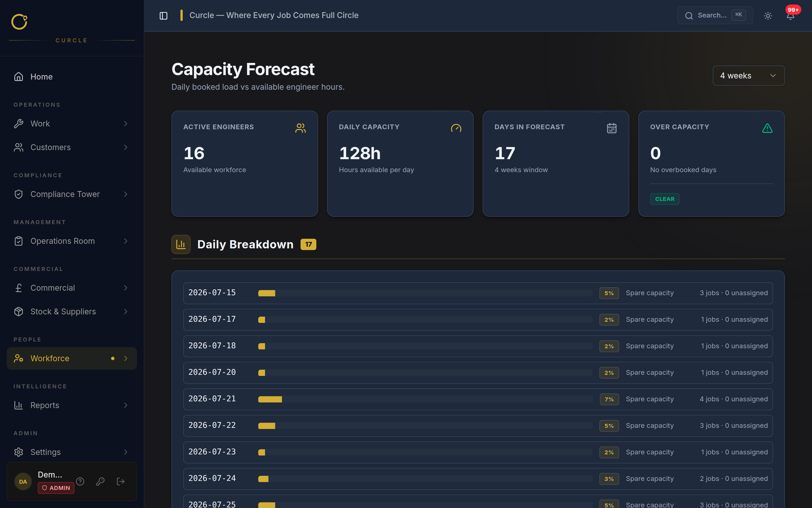The width and height of the screenshot is (812, 508).
Task: Click the date 2026-07-20
Action: point(212,372)
